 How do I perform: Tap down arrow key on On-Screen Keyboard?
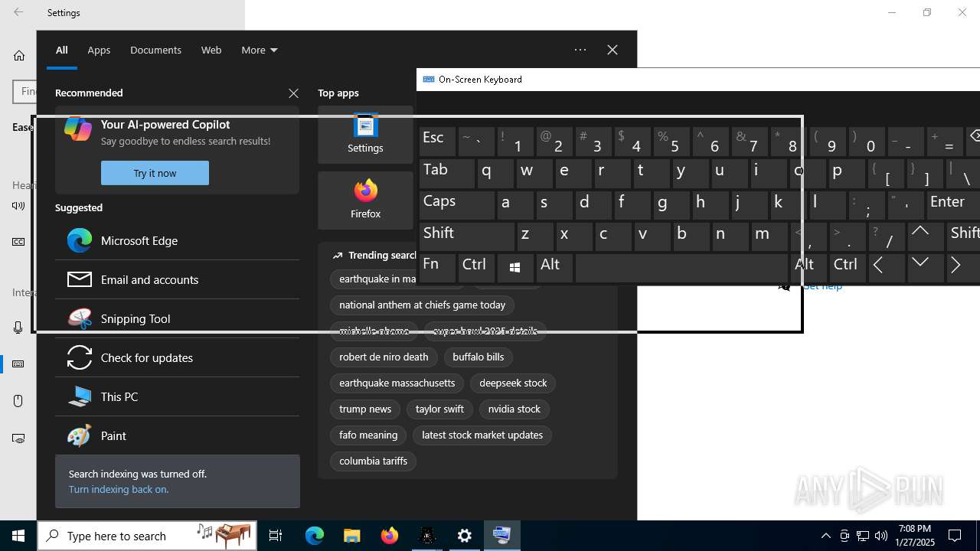[926, 268]
